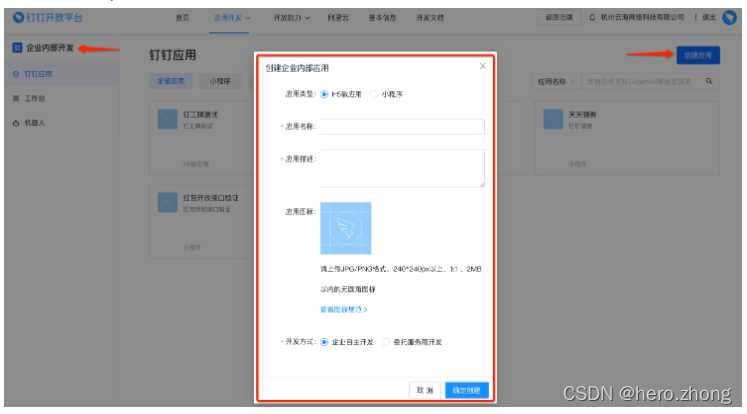Click the 返回旧版 button

559,17
